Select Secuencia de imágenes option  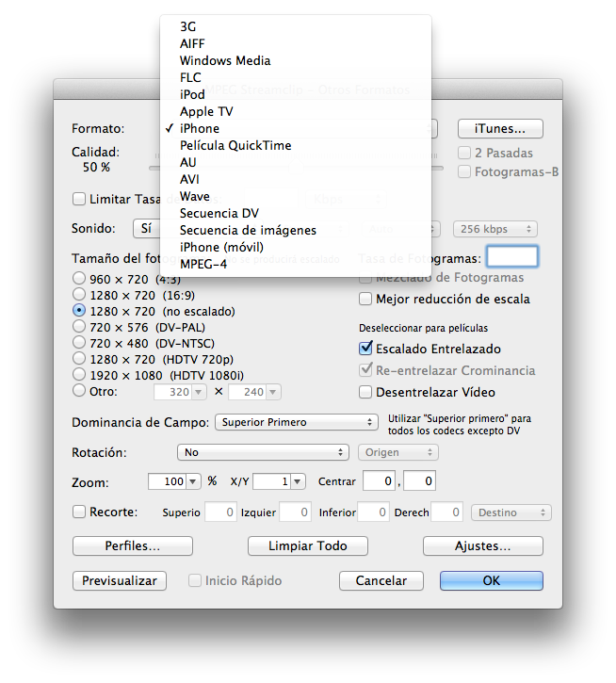247,230
